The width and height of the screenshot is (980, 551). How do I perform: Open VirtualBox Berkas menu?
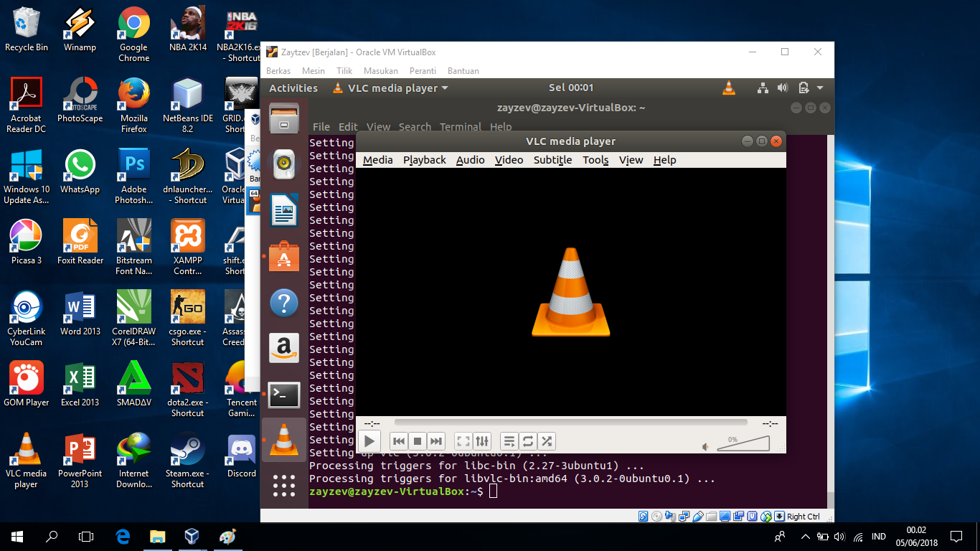pos(278,71)
